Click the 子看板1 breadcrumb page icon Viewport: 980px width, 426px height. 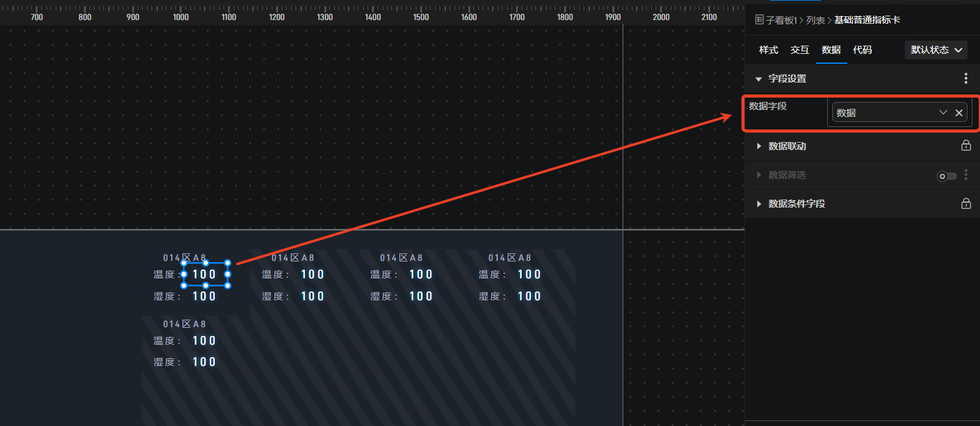click(760, 20)
